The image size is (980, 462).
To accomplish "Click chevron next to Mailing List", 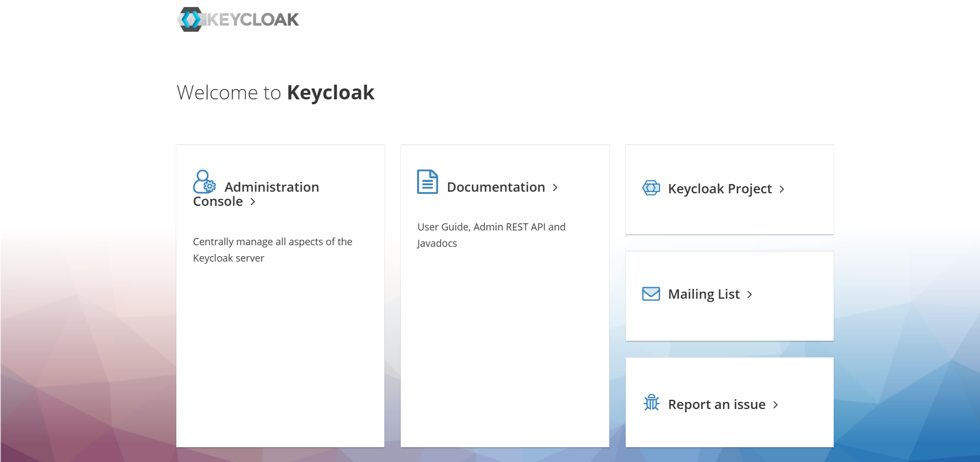I will (x=750, y=295).
